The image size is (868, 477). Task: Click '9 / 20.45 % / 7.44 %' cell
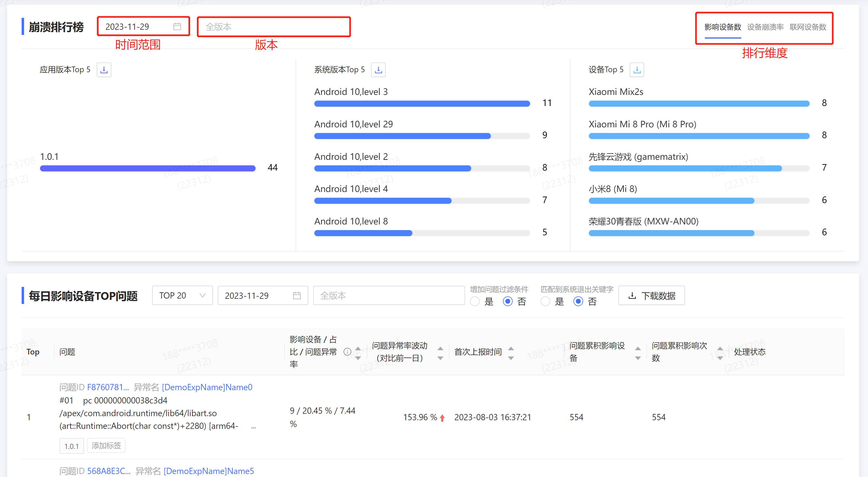[322, 417]
